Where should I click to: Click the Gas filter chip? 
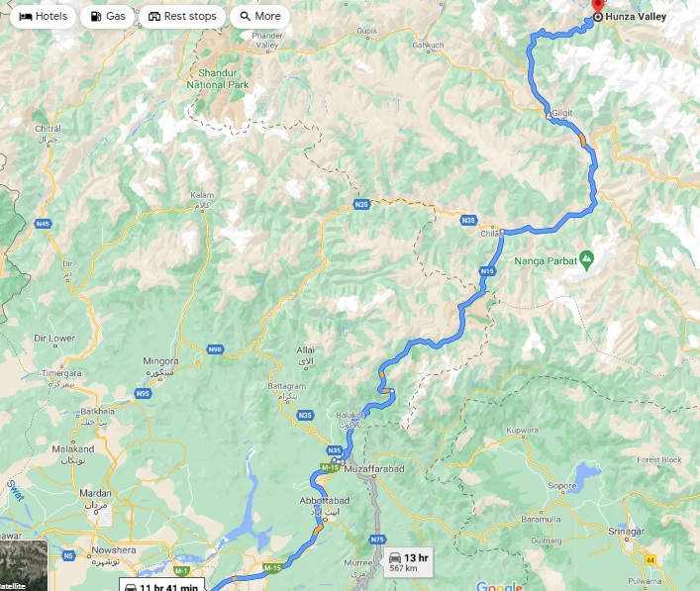pos(108,17)
